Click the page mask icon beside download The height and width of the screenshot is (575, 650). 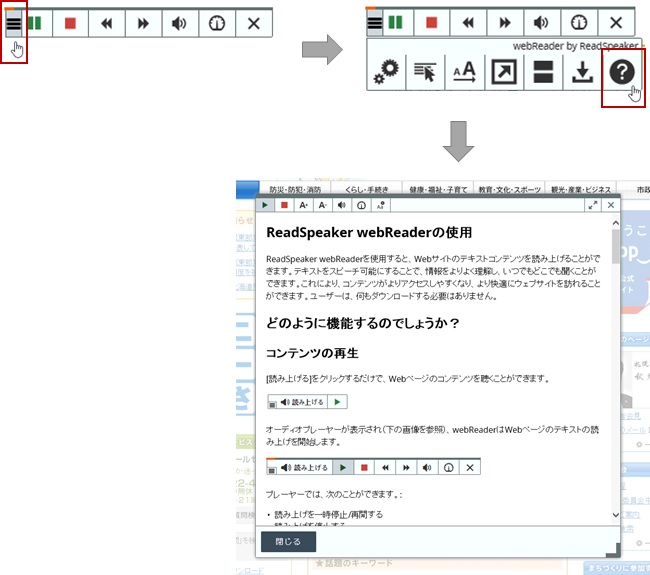pos(542,72)
